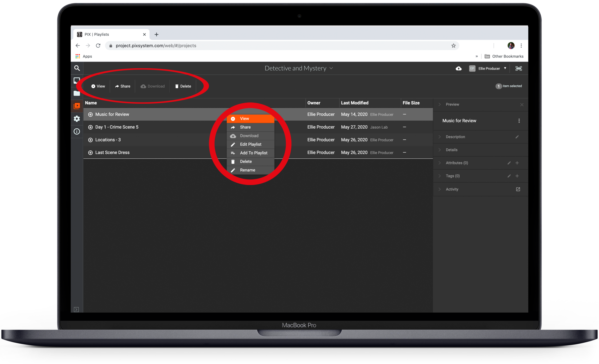Image resolution: width=599 pixels, height=364 pixels.
Task: Choose Edit Playlist from context menu
Action: point(250,144)
